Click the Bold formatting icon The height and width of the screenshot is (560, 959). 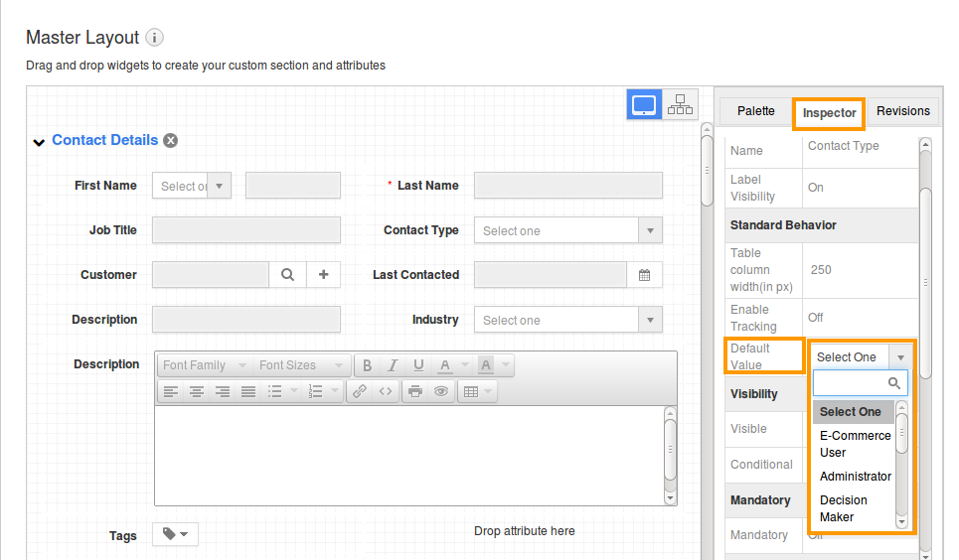[367, 365]
